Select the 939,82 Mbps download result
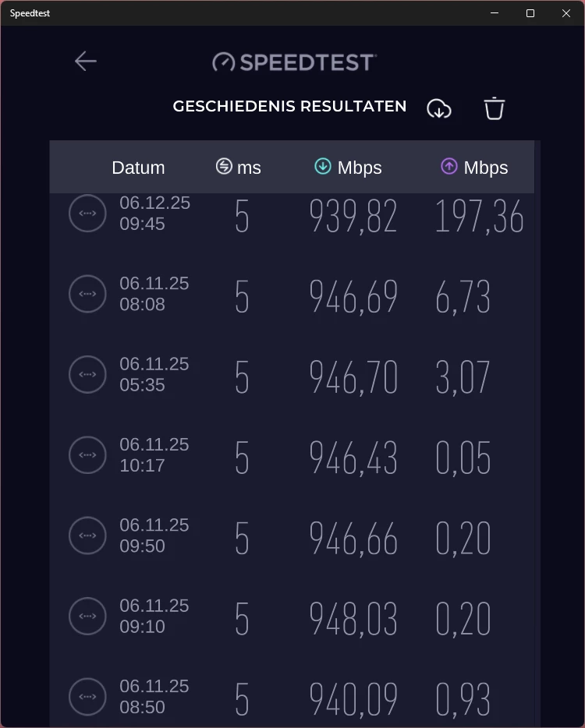The image size is (585, 728). 353,216
